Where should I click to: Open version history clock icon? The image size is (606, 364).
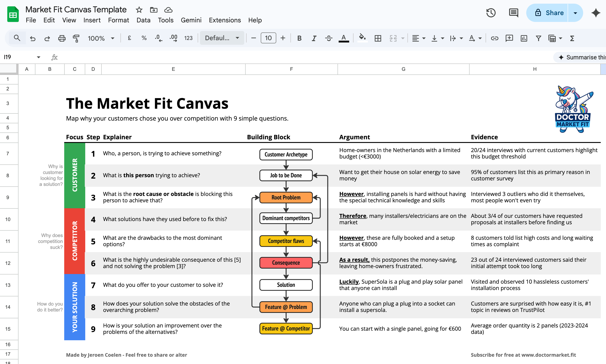coord(491,13)
